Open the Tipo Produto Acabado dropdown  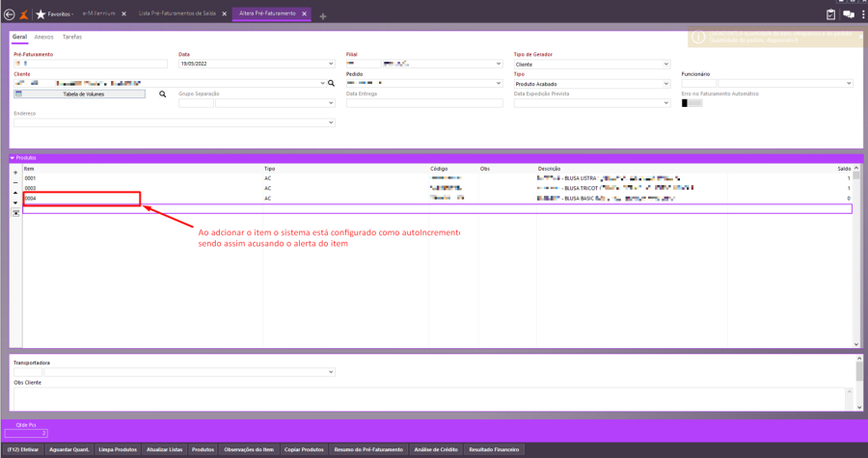pyautogui.click(x=665, y=84)
